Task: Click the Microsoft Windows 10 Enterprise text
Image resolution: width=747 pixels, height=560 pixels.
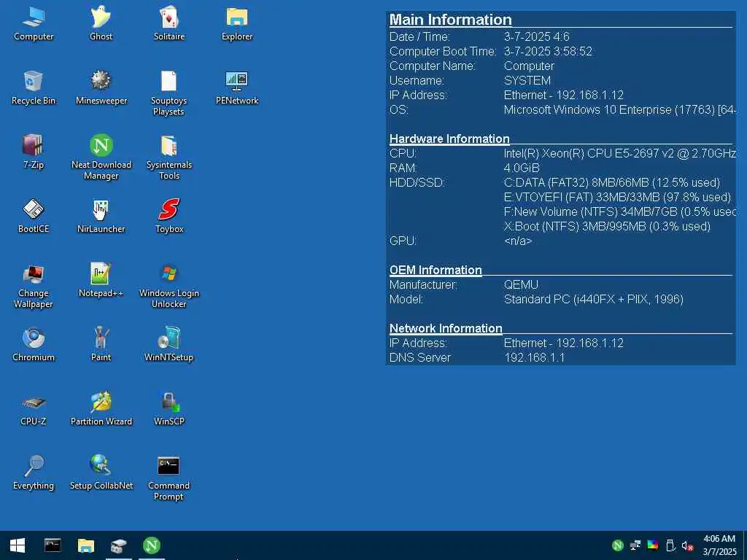Action: point(620,109)
